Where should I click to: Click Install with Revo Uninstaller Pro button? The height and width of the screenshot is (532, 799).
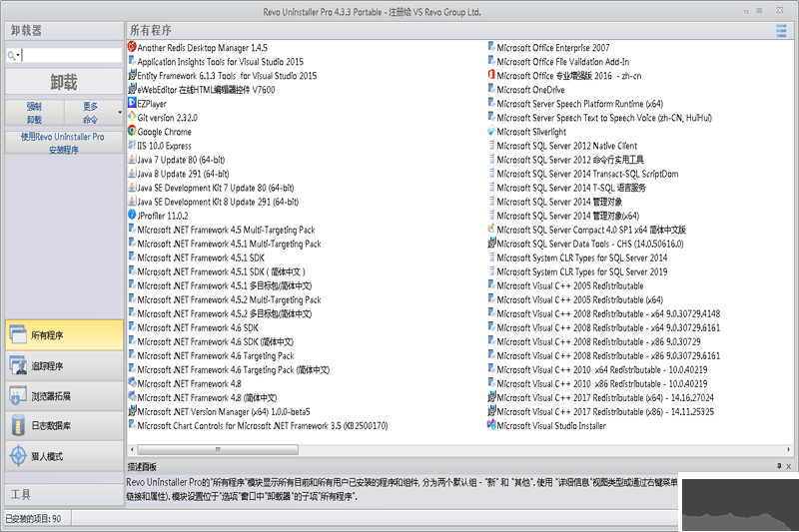(x=64, y=143)
